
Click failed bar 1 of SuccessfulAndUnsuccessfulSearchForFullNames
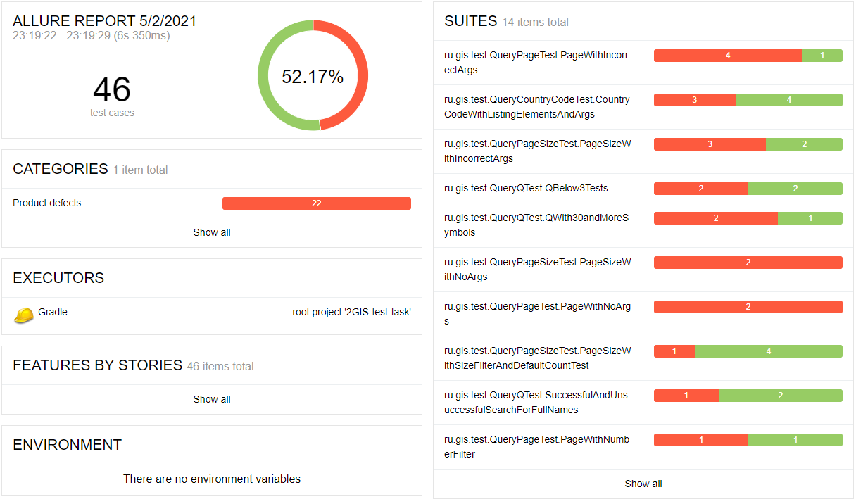(686, 396)
